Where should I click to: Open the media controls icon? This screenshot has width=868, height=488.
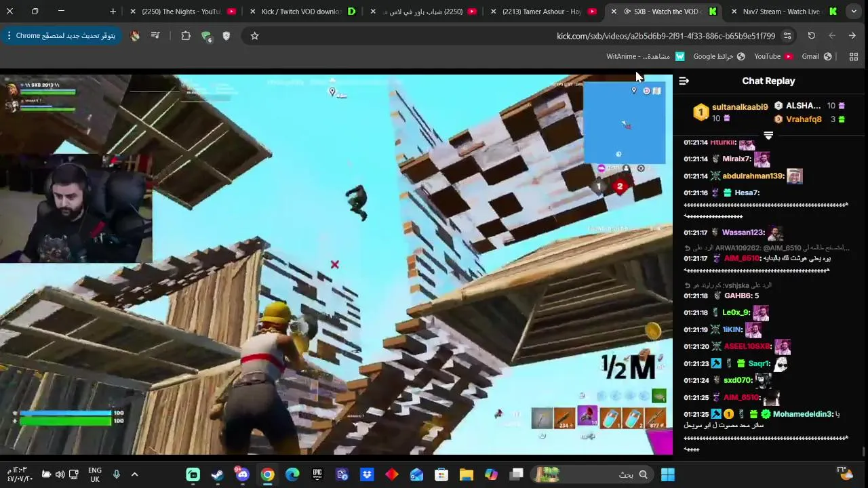click(x=155, y=36)
